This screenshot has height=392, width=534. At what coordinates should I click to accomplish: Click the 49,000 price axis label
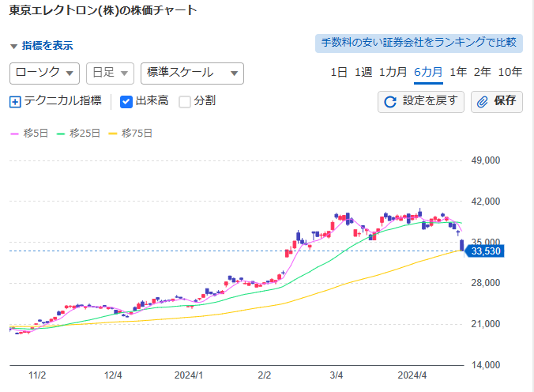pos(486,160)
